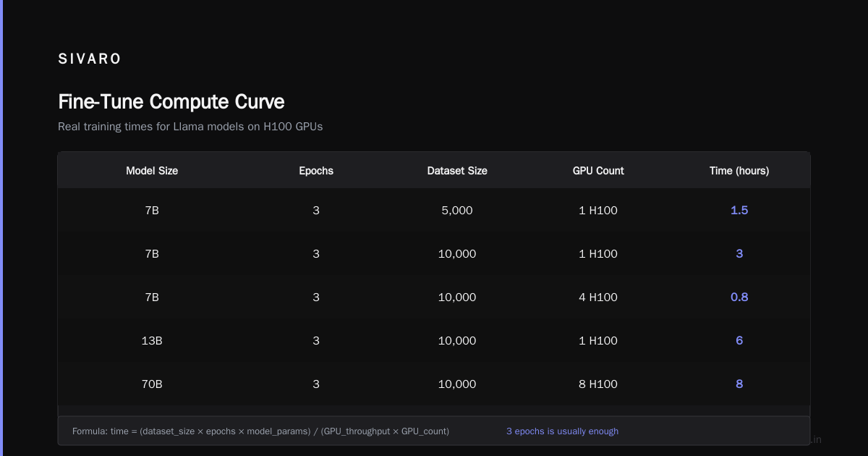Select the "1.5" time value
Screen dimensions: 868x456
(x=739, y=211)
